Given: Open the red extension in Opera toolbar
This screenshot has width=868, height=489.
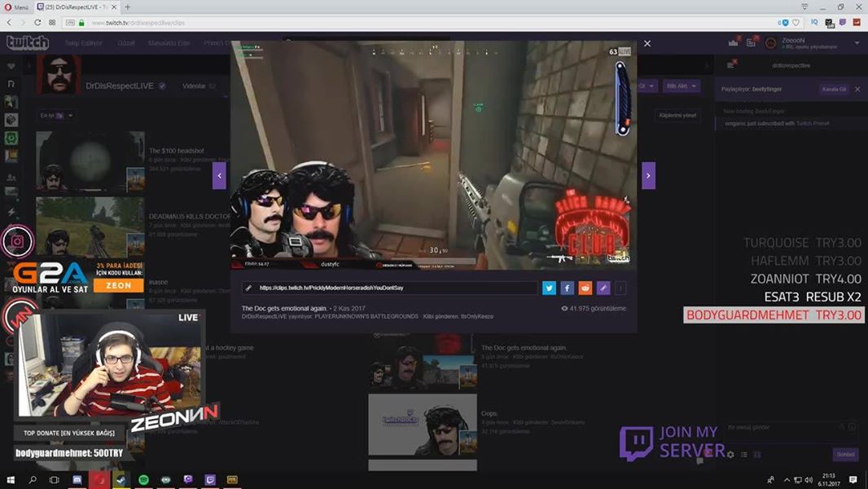Looking at the screenshot, I should tap(857, 23).
